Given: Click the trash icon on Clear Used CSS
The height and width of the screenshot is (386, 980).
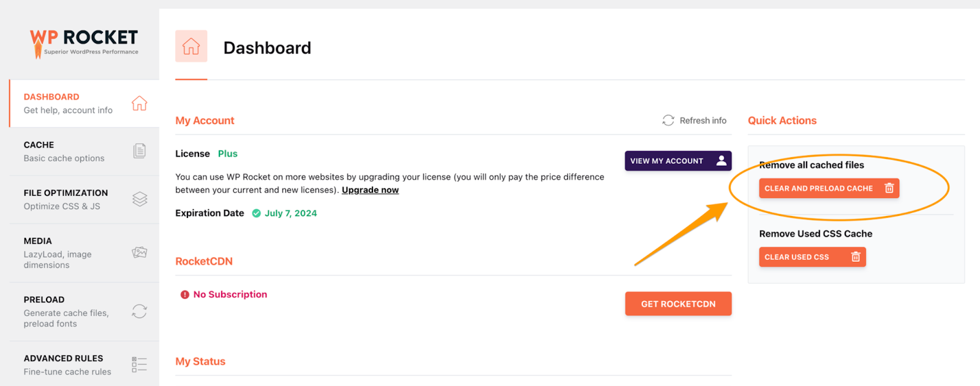Looking at the screenshot, I should click(x=856, y=257).
